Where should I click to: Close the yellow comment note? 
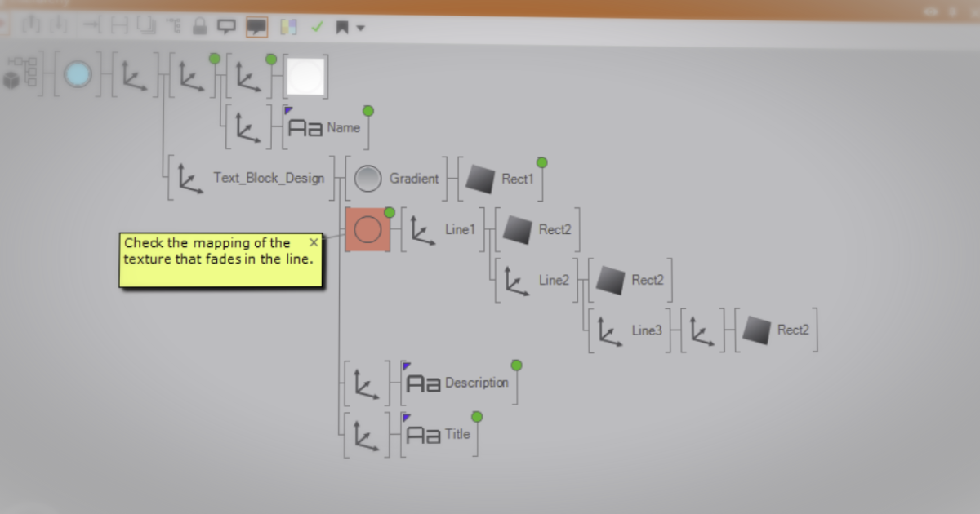tap(314, 242)
